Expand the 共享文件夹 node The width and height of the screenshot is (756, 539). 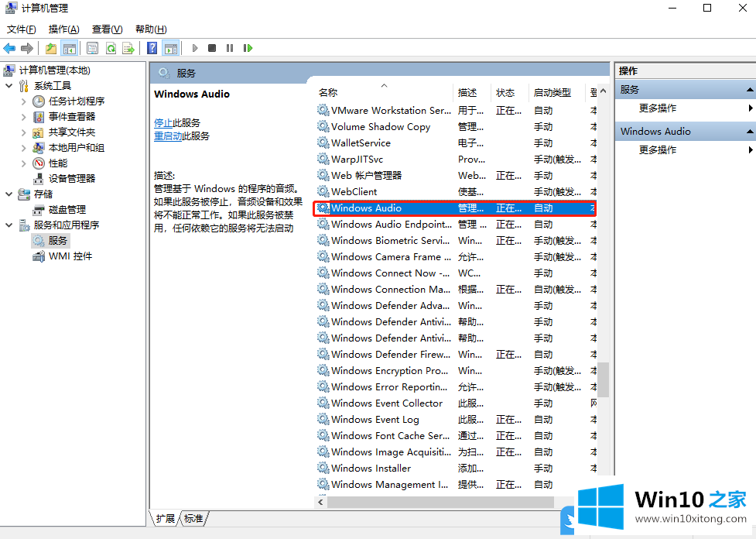pyautogui.click(x=24, y=132)
